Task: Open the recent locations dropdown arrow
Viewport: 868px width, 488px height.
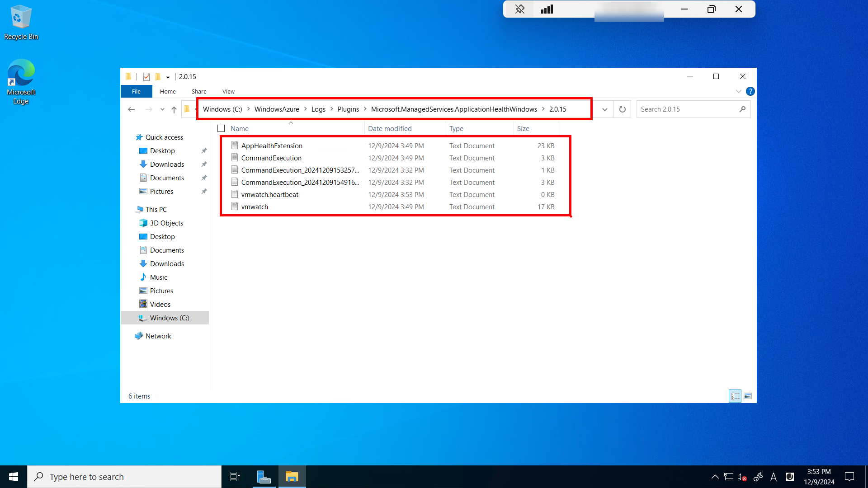Action: 162,109
